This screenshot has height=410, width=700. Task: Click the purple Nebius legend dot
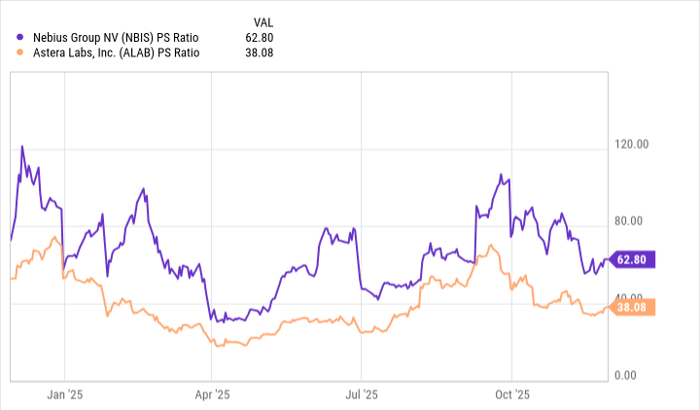click(21, 38)
